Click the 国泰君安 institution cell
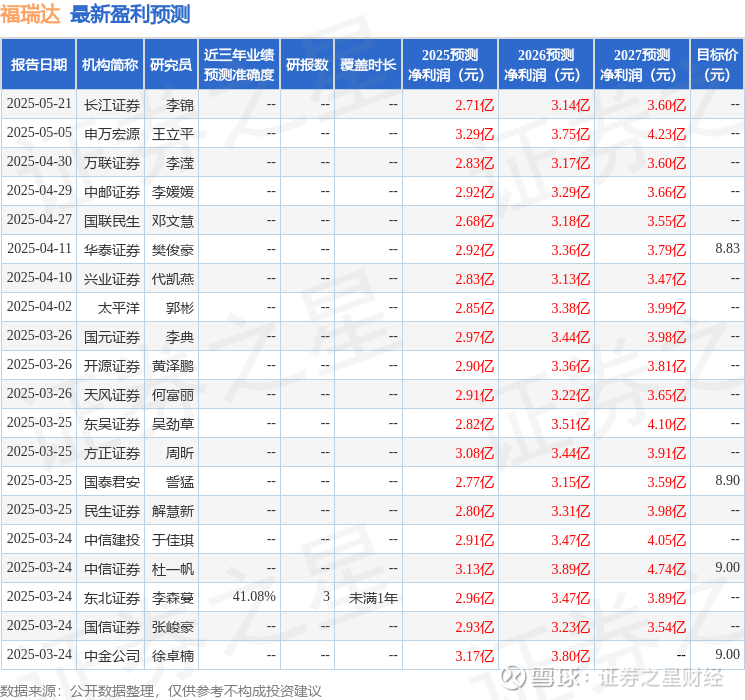Viewport: 745px width, 700px height. (x=112, y=482)
